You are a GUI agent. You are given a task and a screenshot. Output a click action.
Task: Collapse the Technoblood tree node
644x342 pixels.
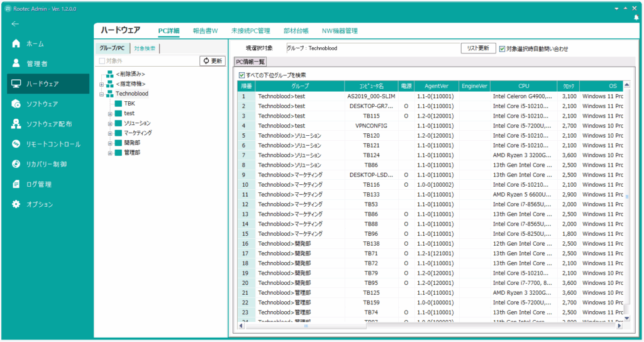tap(101, 94)
